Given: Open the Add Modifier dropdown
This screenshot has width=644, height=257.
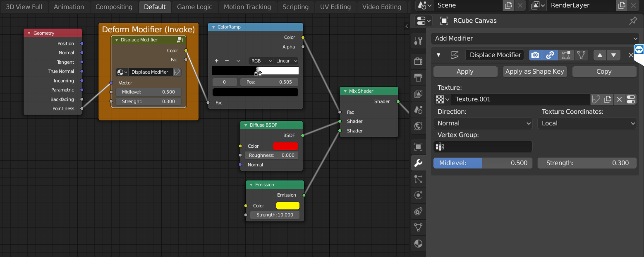Looking at the screenshot, I should [x=535, y=38].
